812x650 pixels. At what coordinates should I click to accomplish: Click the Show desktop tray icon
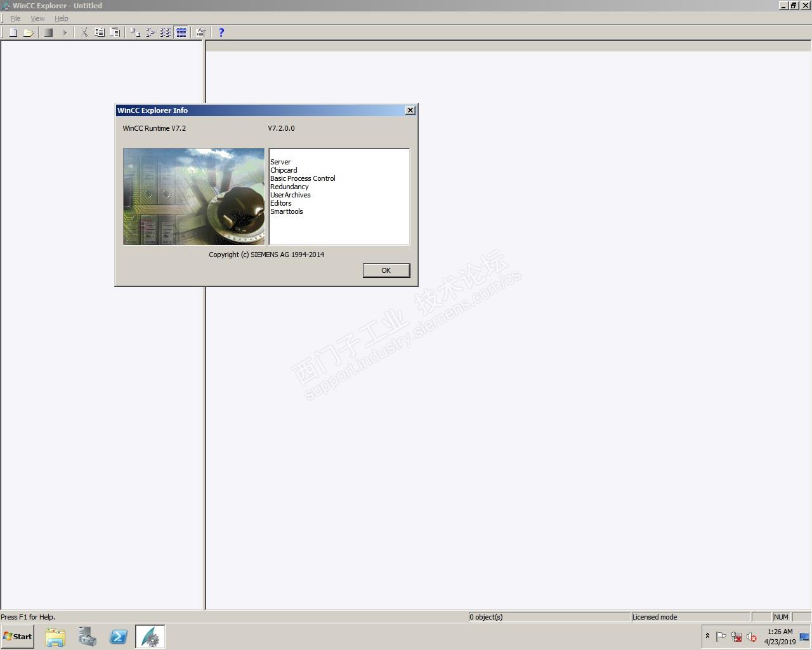[x=804, y=637]
